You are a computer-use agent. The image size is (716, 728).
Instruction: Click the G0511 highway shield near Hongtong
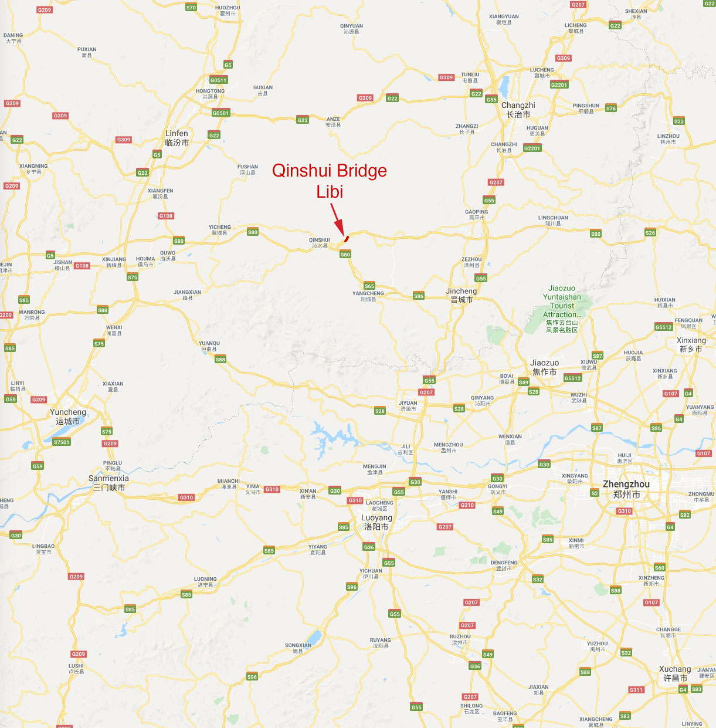(218, 80)
